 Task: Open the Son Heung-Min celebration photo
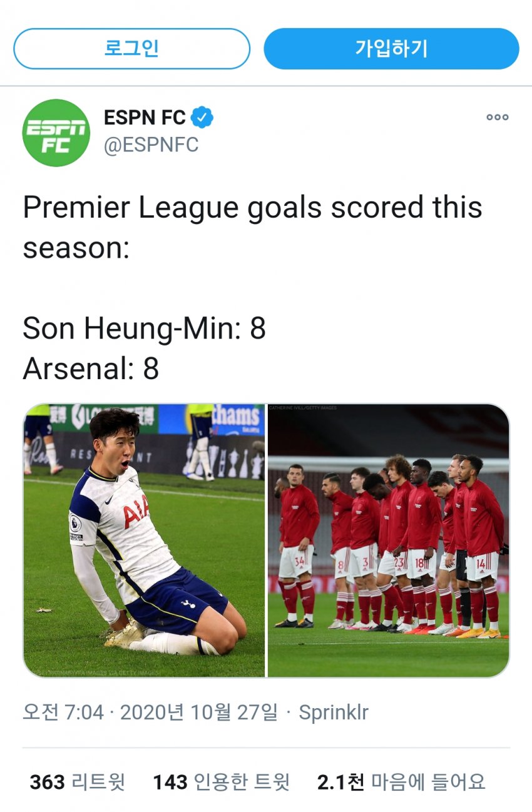(x=144, y=540)
